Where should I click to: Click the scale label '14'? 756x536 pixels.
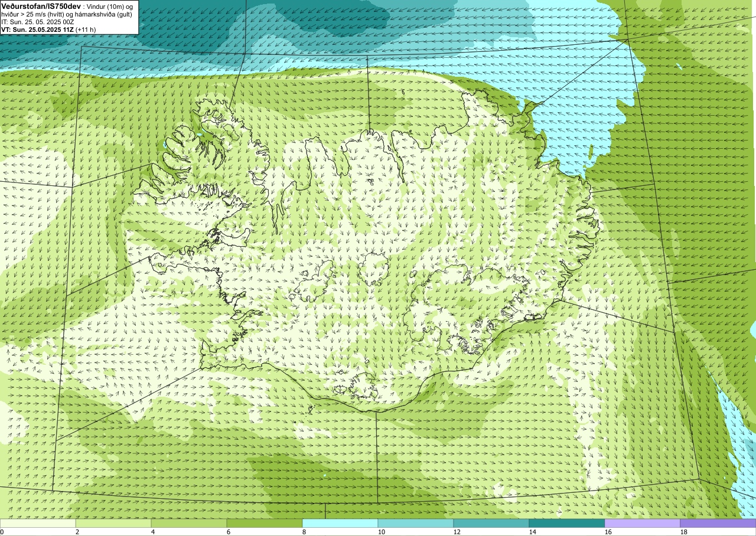point(533,532)
